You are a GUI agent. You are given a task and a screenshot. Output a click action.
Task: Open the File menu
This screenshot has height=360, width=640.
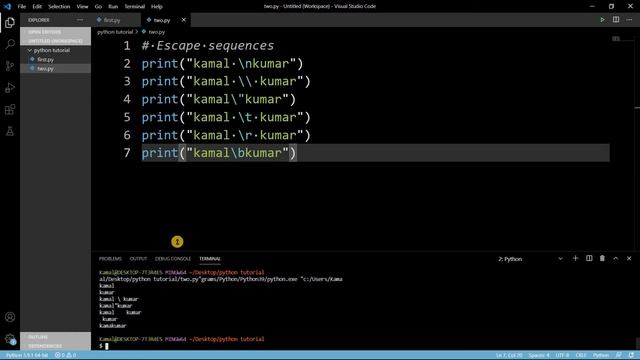[22, 7]
